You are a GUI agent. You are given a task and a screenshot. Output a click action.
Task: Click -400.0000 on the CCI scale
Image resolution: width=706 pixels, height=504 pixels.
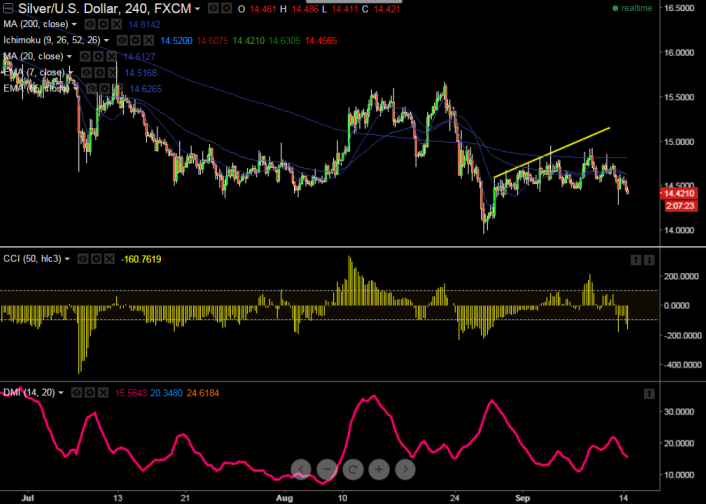pyautogui.click(x=683, y=365)
